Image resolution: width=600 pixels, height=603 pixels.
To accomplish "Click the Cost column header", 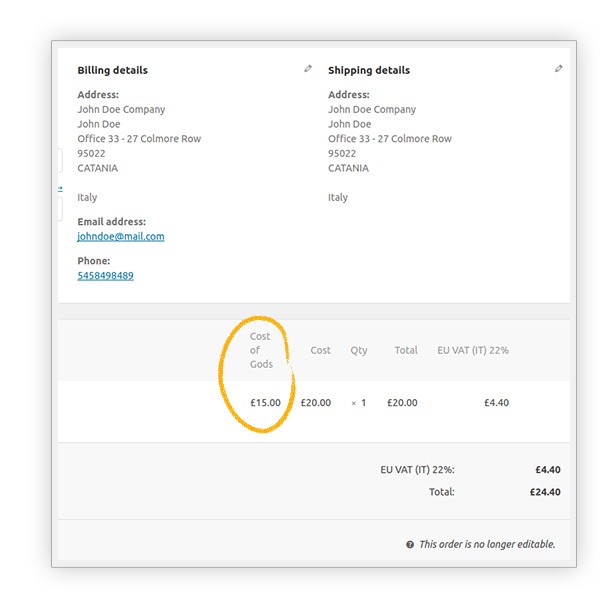I will 320,350.
